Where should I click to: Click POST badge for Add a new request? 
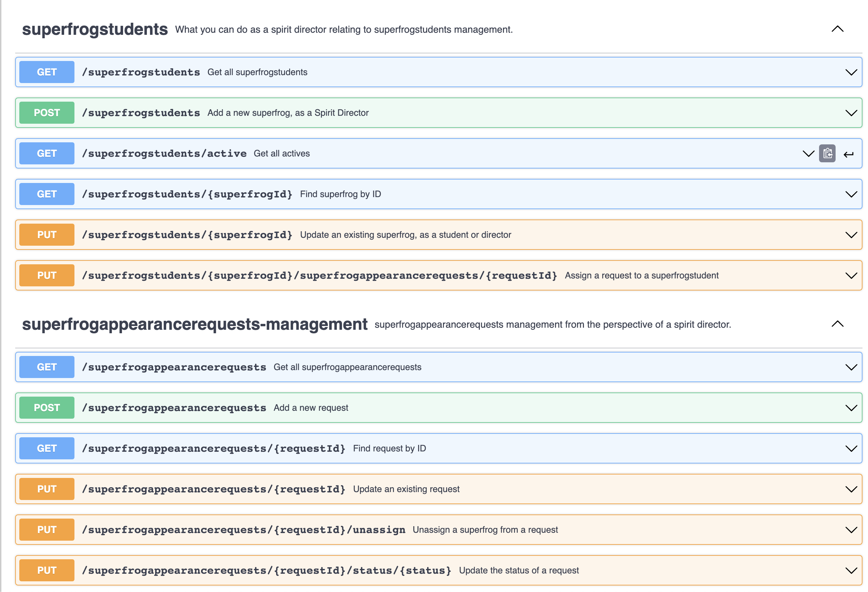tap(47, 408)
